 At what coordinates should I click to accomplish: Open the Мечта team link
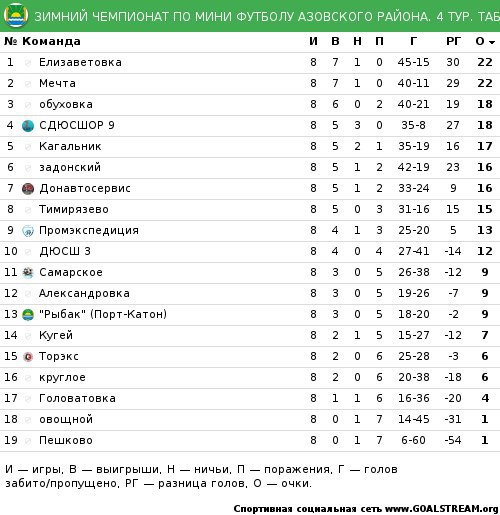click(57, 83)
